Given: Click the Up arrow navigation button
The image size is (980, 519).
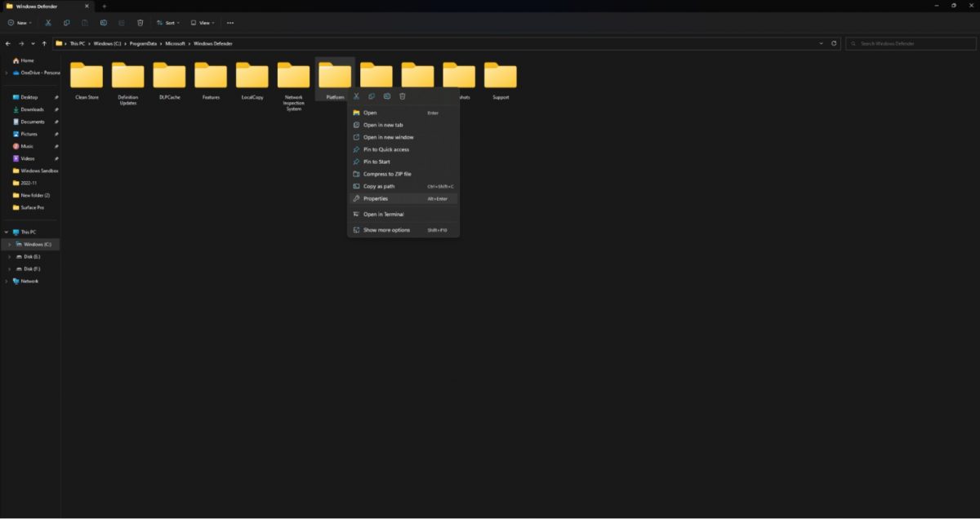Looking at the screenshot, I should tap(44, 43).
